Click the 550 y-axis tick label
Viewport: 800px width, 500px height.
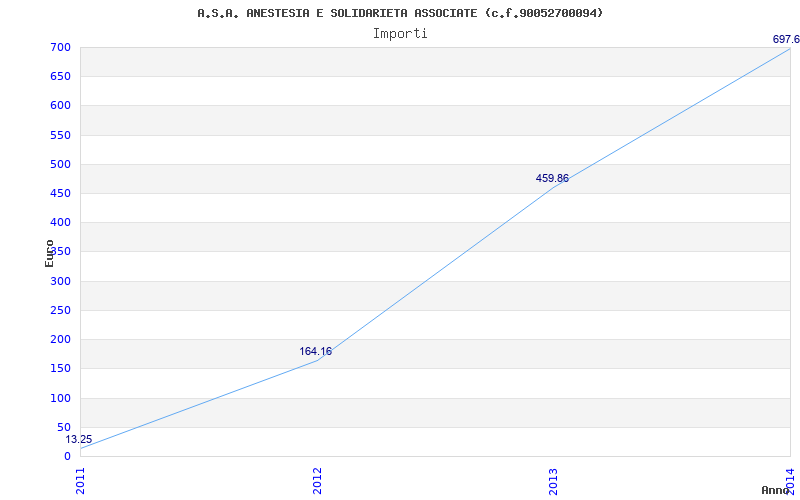pyautogui.click(x=61, y=135)
